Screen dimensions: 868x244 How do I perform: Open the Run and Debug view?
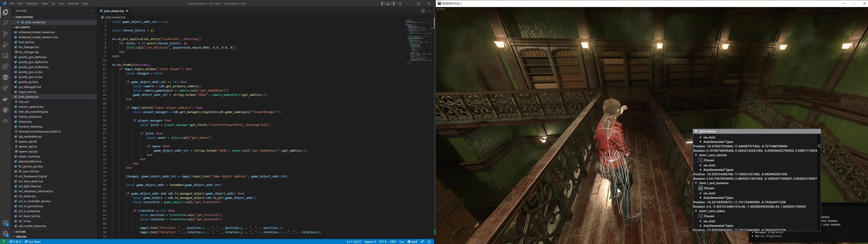coord(5,45)
